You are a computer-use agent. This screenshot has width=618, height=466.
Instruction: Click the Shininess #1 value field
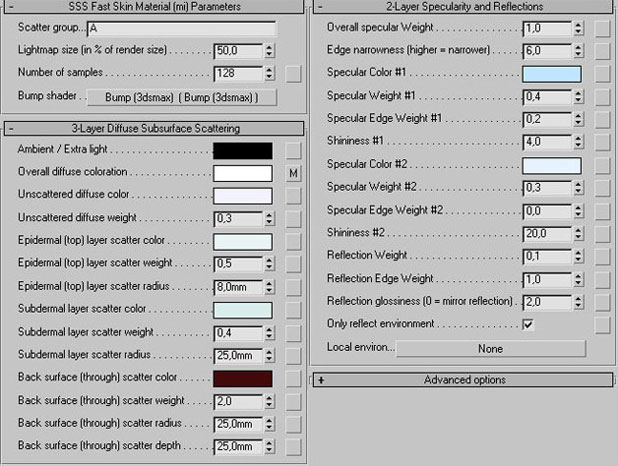[x=547, y=142]
